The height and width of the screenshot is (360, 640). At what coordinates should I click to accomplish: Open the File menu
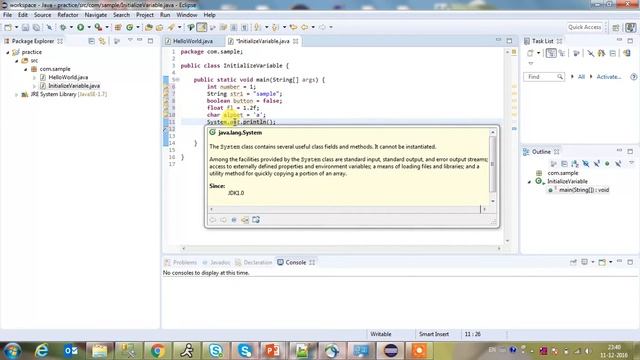click(7, 15)
